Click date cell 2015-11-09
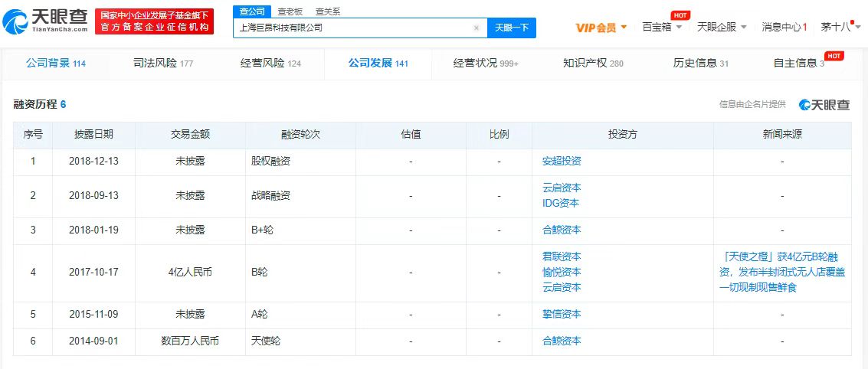The height and width of the screenshot is (369, 868). 93,314
